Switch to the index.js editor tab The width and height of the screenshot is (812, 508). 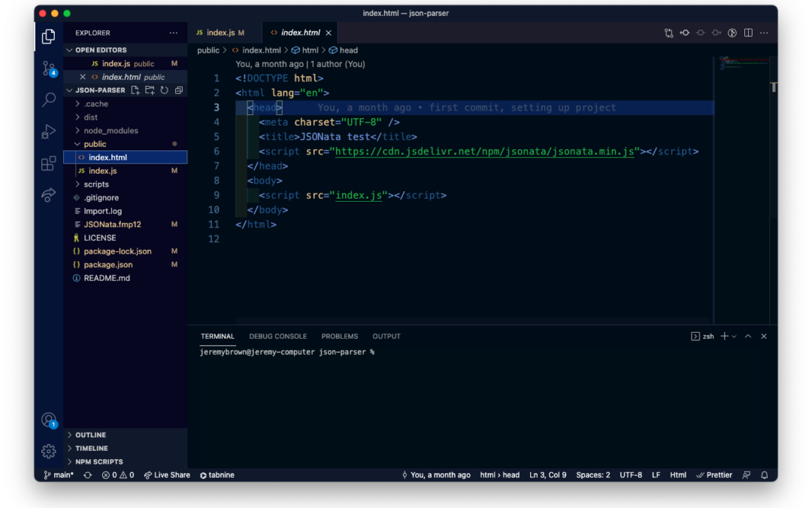[224, 32]
